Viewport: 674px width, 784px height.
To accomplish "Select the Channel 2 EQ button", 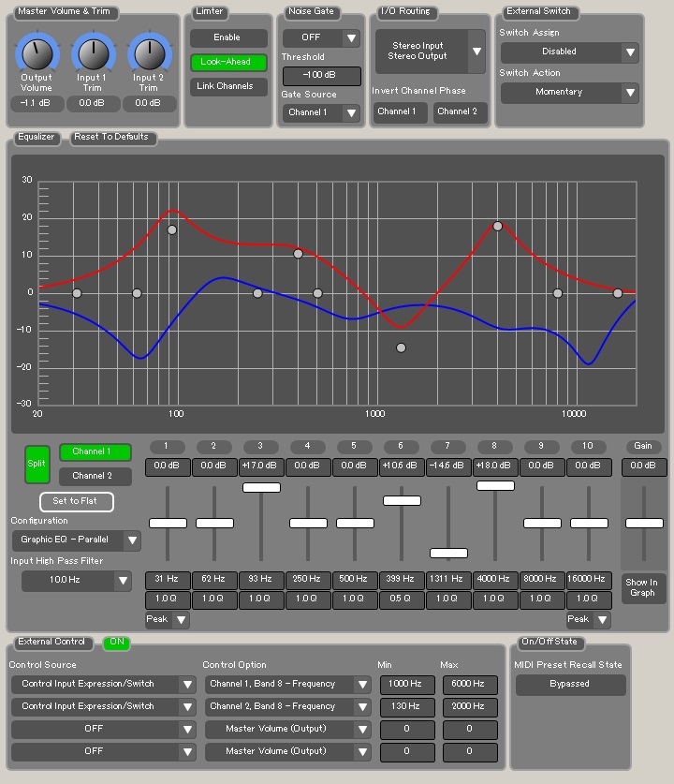I will coord(95,476).
